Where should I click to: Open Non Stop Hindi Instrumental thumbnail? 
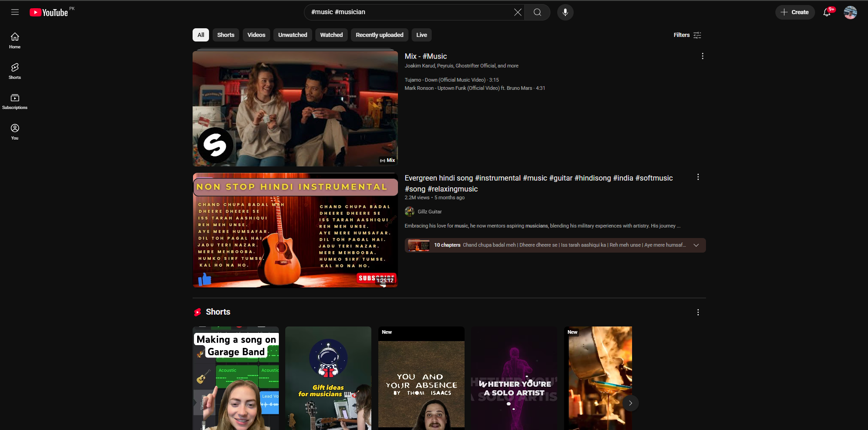[295, 230]
